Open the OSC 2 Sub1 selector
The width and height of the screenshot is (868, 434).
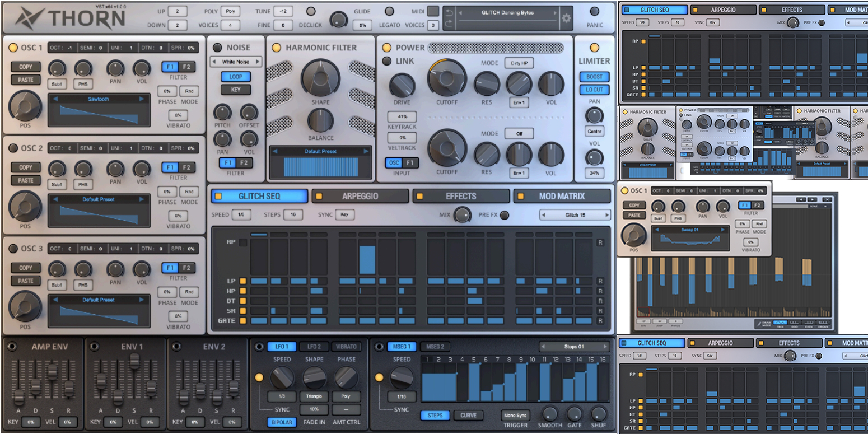coord(57,185)
